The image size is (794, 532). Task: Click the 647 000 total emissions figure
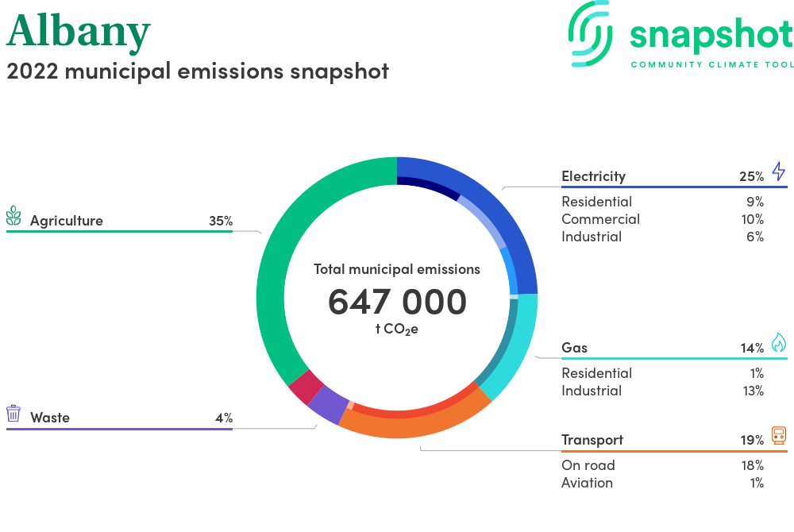397,302
